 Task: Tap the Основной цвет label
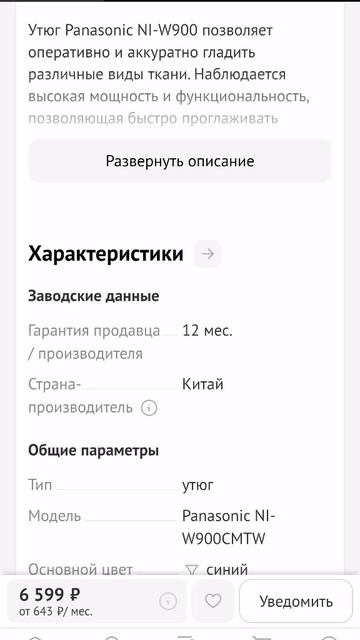[80, 569]
